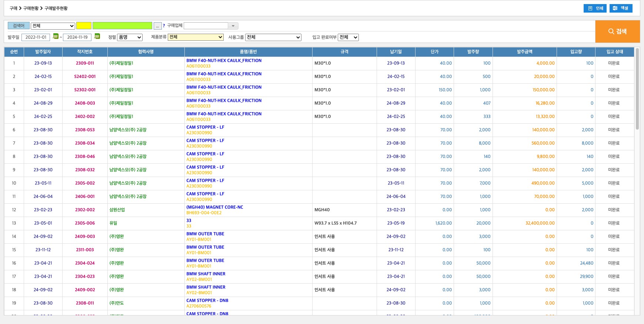Viewport: 644px width, 324px height.
Task: Click the 발주금액 column header
Action: coord(524,52)
